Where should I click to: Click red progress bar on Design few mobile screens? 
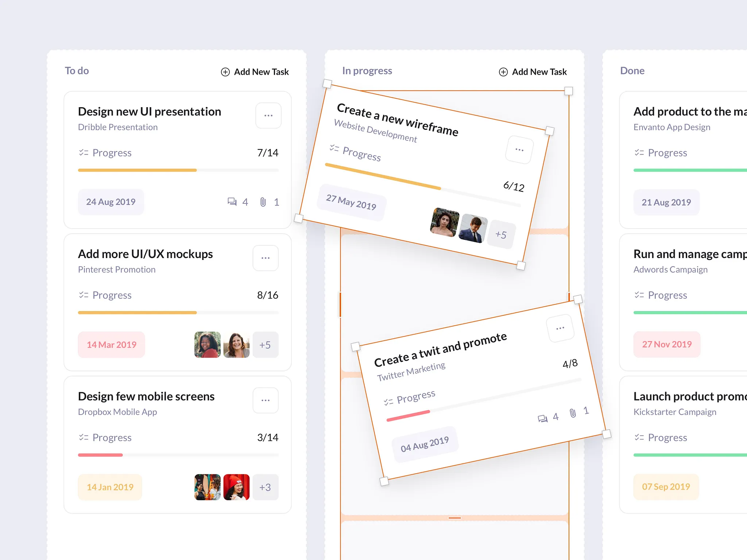pyautogui.click(x=100, y=455)
